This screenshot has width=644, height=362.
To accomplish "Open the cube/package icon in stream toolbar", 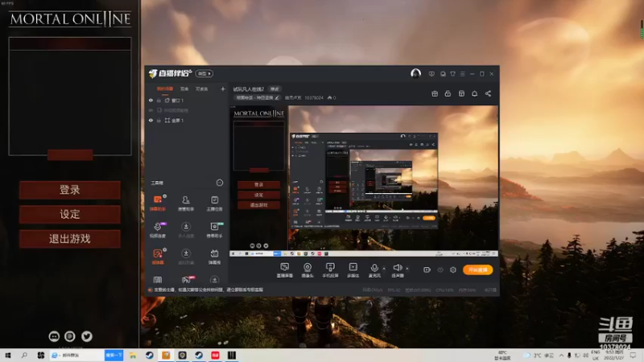I will pyautogui.click(x=461, y=93).
